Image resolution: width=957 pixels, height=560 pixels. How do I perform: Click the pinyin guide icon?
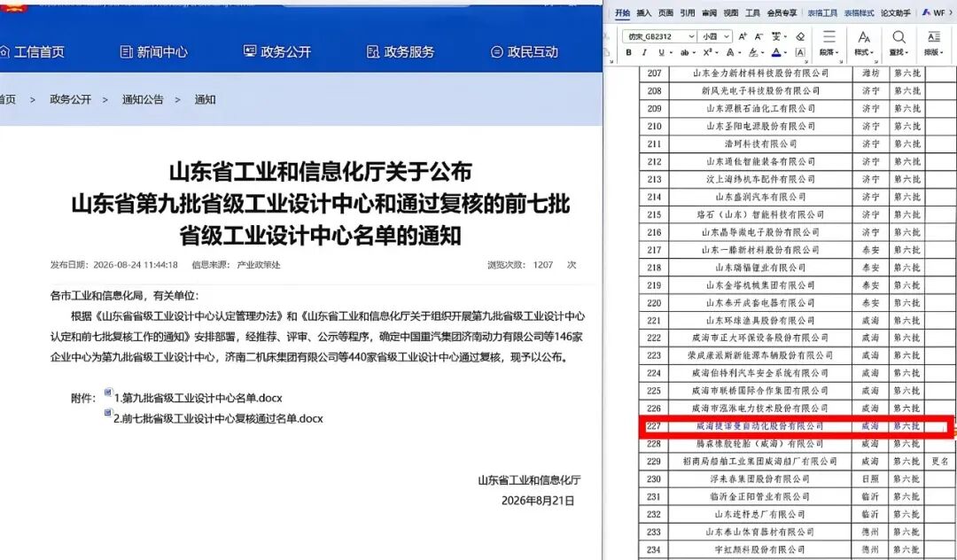[775, 36]
